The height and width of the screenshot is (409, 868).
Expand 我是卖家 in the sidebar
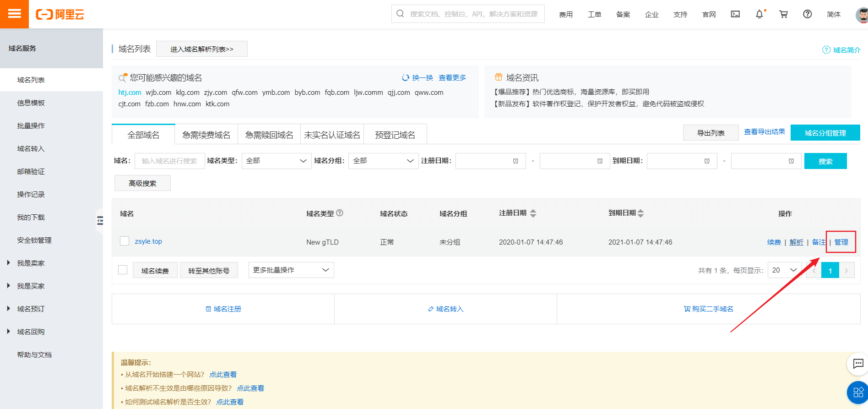[x=30, y=263]
